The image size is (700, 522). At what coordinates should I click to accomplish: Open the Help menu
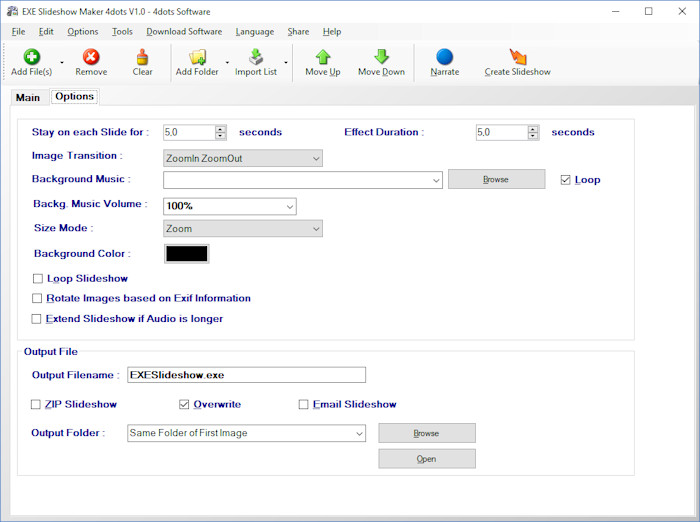pyautogui.click(x=332, y=32)
